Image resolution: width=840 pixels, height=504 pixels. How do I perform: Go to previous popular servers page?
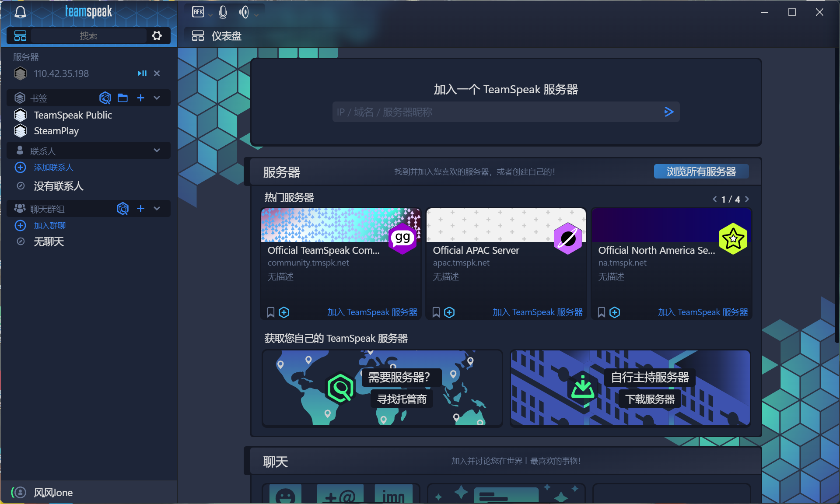tap(715, 199)
